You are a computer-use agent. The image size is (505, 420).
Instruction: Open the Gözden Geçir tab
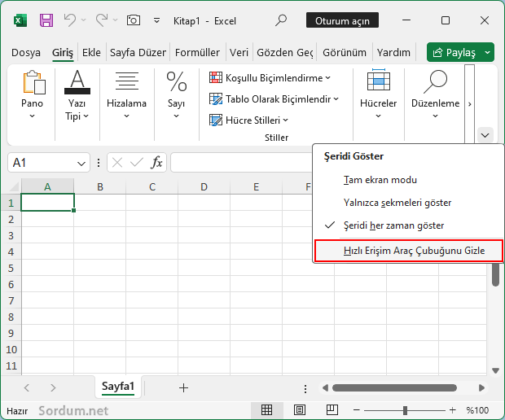click(285, 52)
